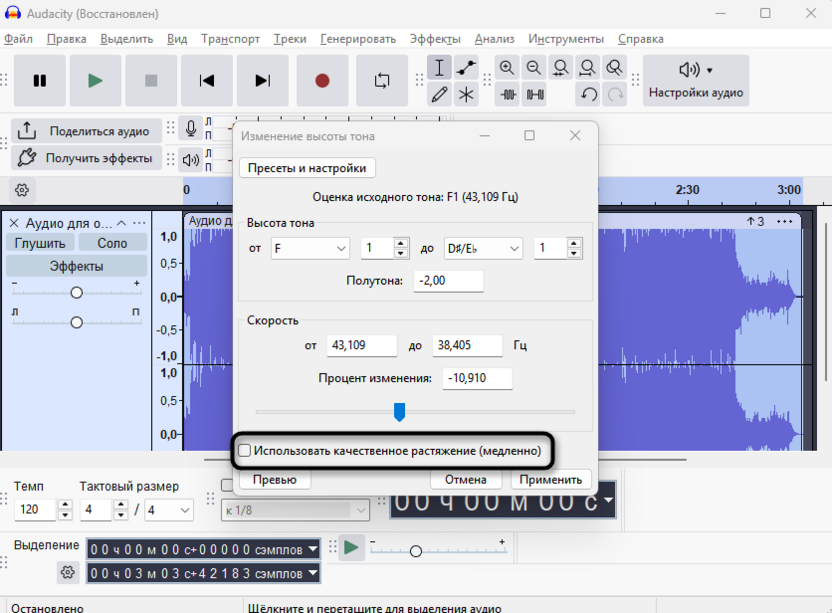Viewport: 832px width, 613px height.
Task: Open the source pitch F dropdown
Action: (x=310, y=248)
